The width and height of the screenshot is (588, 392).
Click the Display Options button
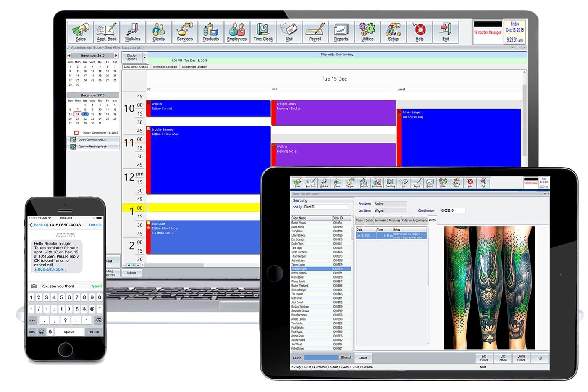(x=132, y=57)
